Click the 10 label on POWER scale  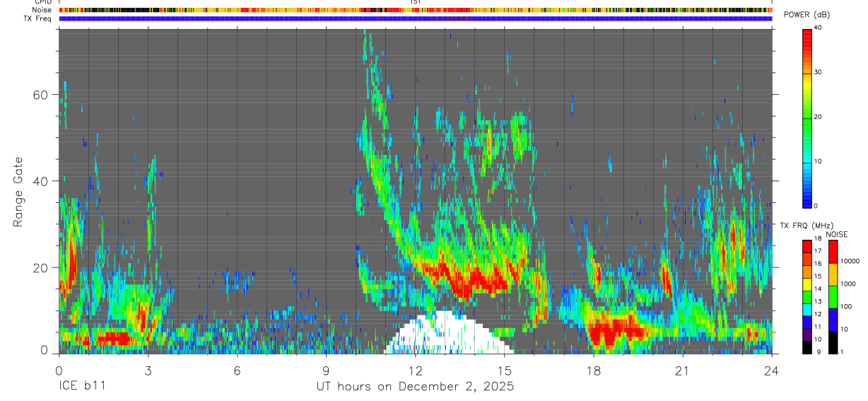[819, 161]
